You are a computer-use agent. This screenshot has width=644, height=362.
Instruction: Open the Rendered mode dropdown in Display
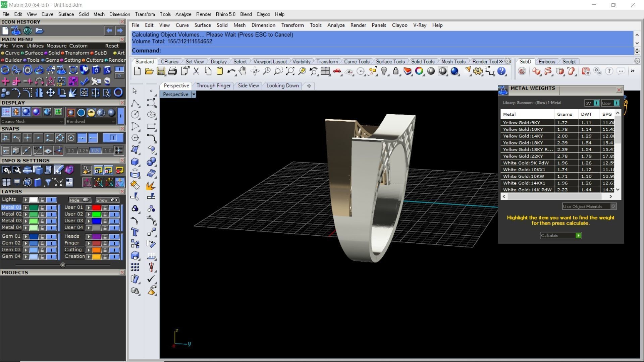click(91, 121)
